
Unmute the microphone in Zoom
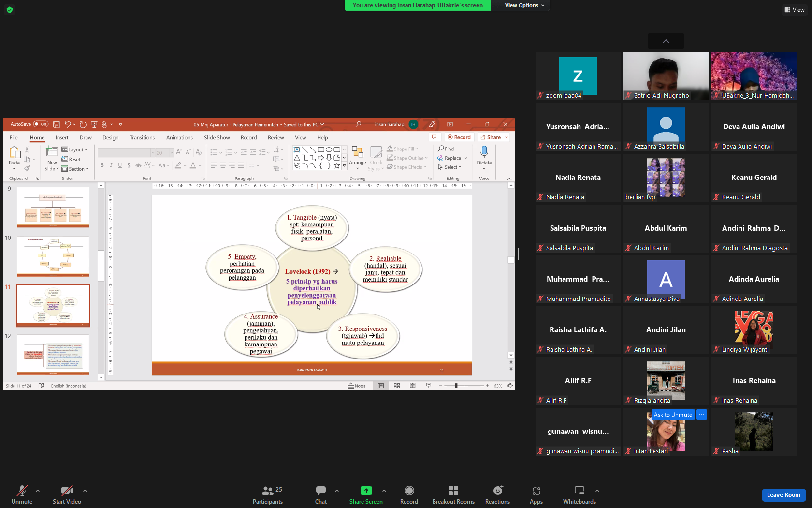point(22,495)
